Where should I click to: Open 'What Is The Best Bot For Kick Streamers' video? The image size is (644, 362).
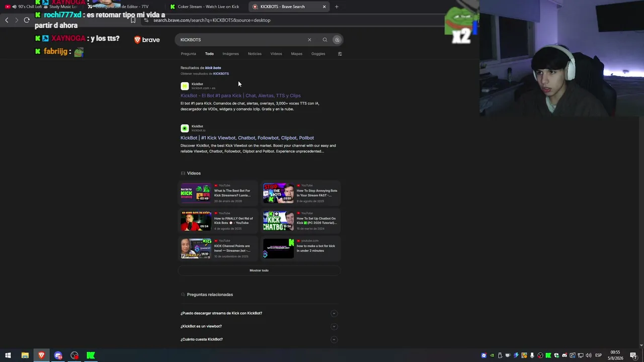(x=232, y=193)
